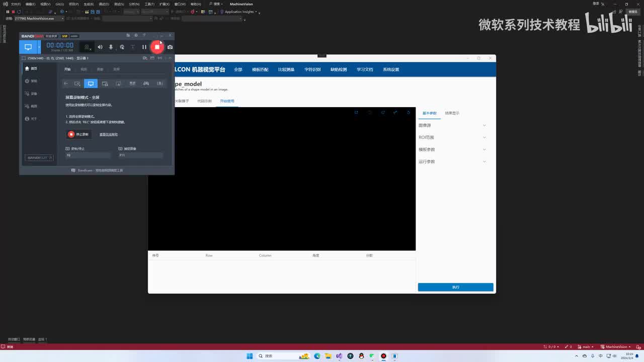Screen dimensions: 644x362
Task: Click the back arrow in Bandicam mode bar
Action: tap(66, 83)
